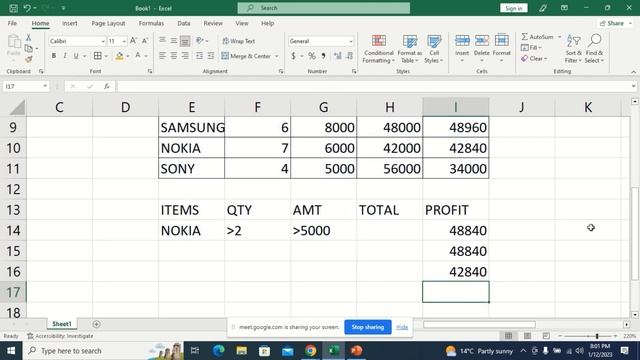Open the Clear dropdown
Viewport: 640px width, 360px height.
(534, 59)
